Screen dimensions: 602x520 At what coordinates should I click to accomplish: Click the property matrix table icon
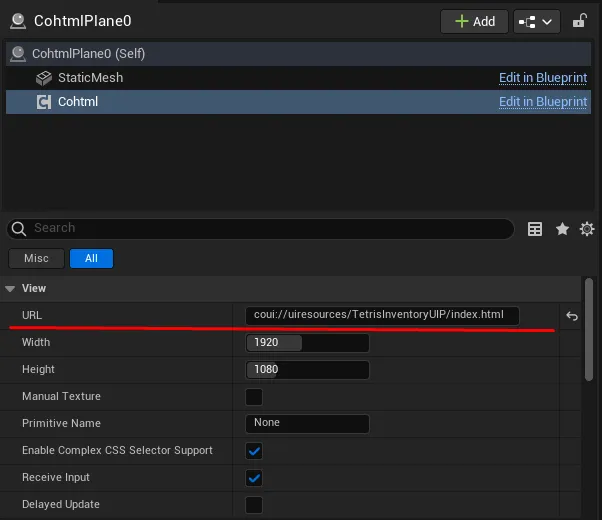point(535,229)
